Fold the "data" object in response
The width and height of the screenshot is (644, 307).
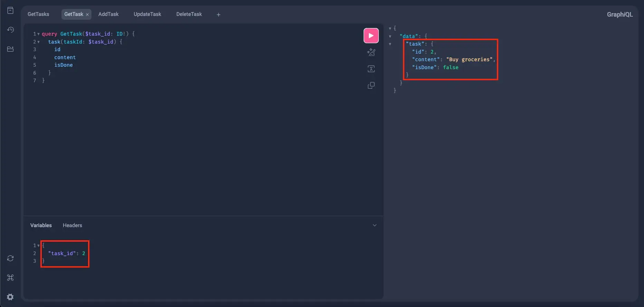coord(390,36)
